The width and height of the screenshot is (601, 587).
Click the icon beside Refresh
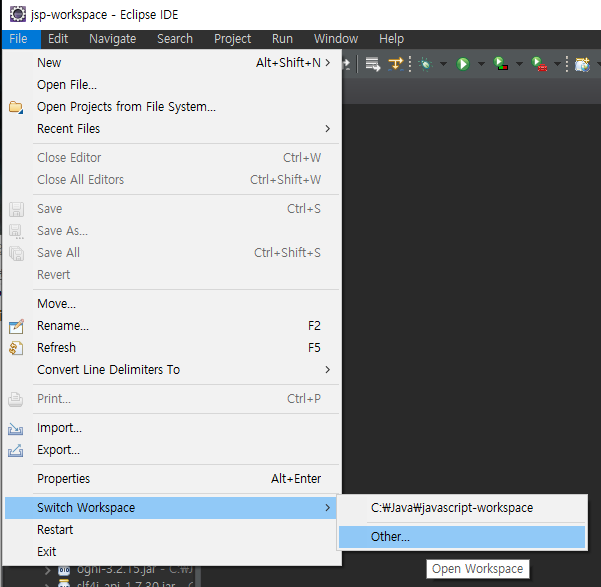[x=16, y=348]
